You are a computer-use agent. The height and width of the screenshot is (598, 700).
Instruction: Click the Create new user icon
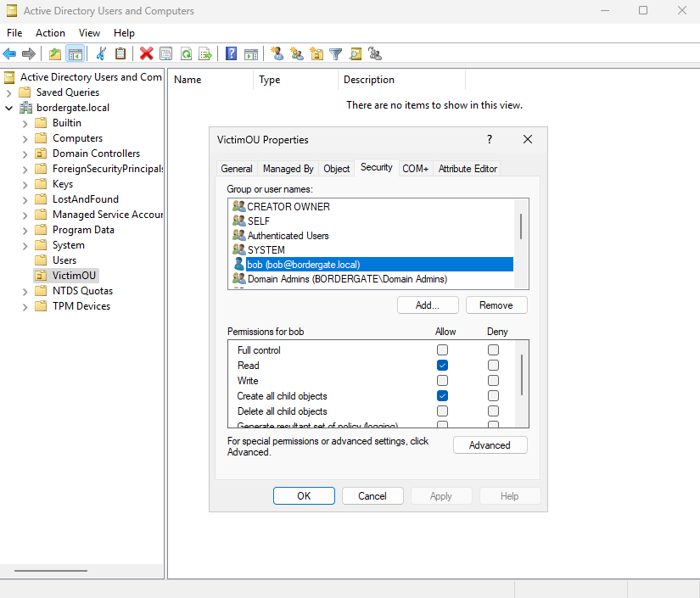pyautogui.click(x=277, y=53)
